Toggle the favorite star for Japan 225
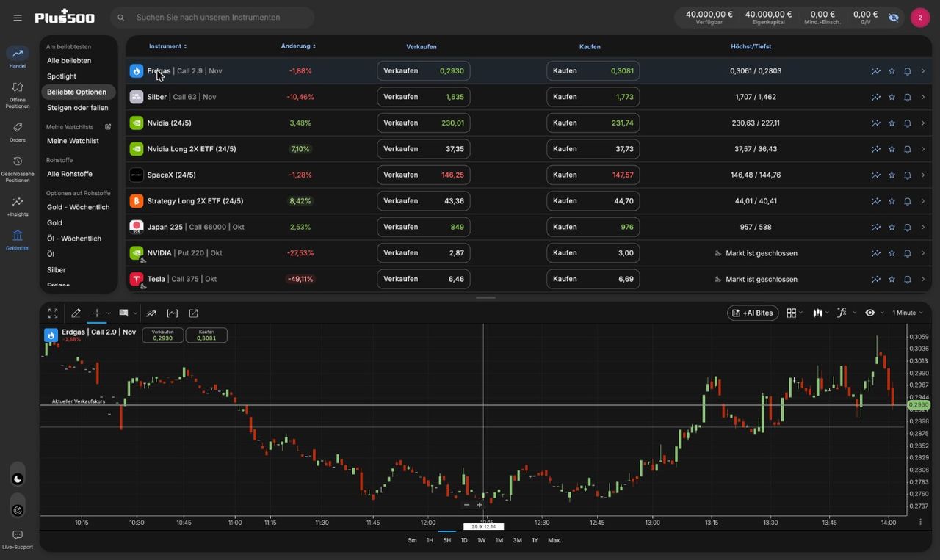Viewport: 940px width, 560px height. click(892, 228)
